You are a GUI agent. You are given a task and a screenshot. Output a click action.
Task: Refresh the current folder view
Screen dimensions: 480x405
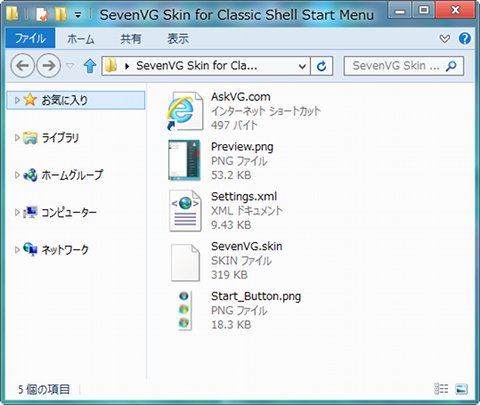pos(321,66)
